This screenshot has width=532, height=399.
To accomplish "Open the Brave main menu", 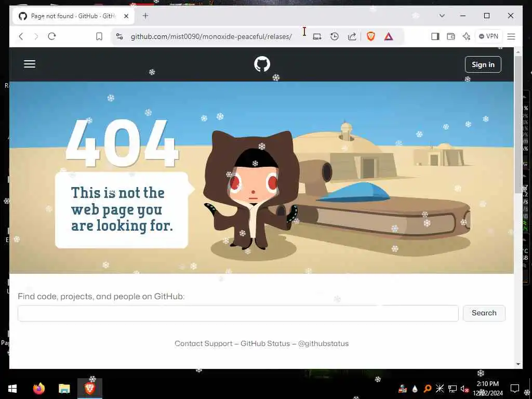I will pos(511,36).
